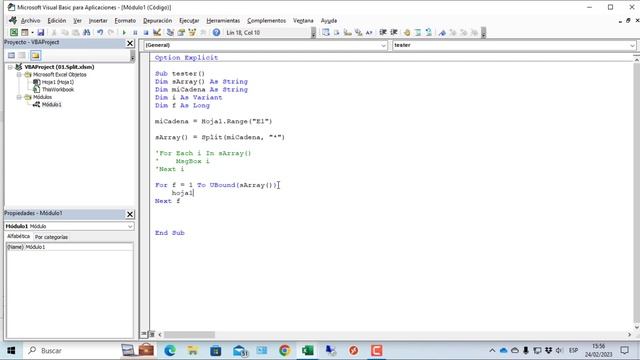Click on the 'Next f' code line
The width and height of the screenshot is (640, 360).
167,201
